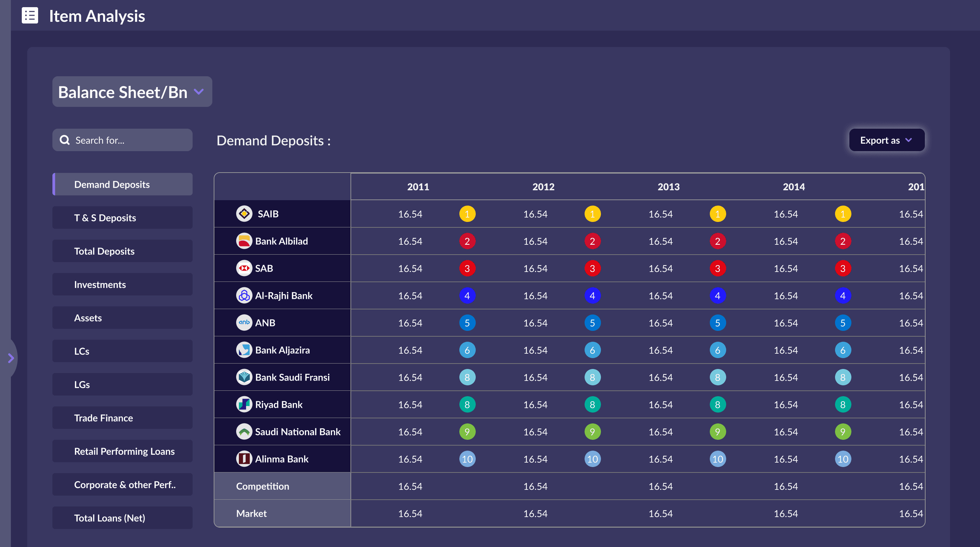Select the Investments sidebar item
Image resolution: width=980 pixels, height=547 pixels.
coord(122,284)
